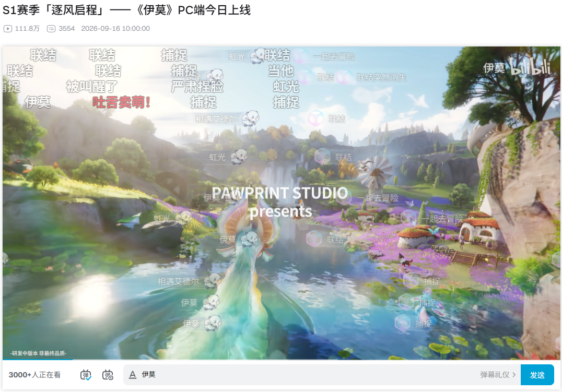Open the 弹幕礼仪 link

[498, 375]
